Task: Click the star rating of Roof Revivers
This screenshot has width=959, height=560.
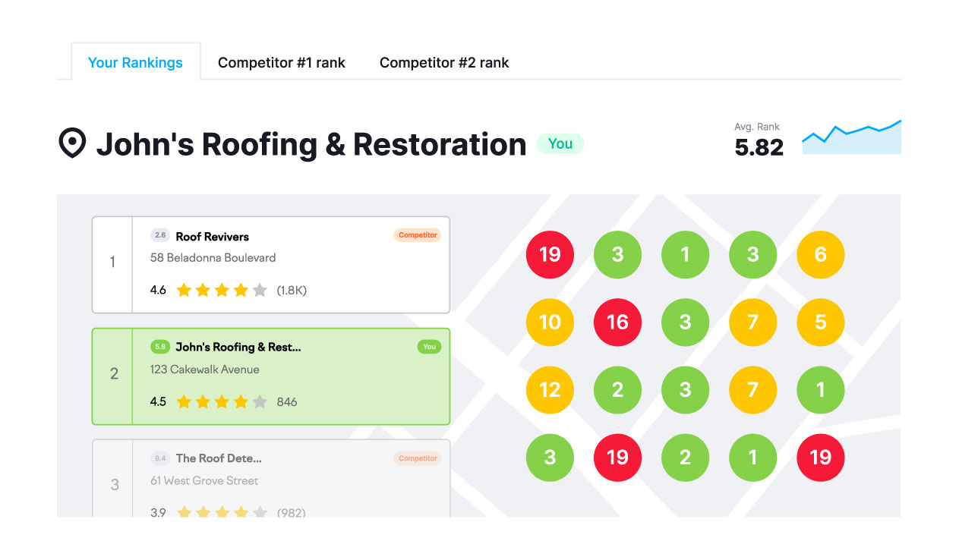Action: click(222, 290)
